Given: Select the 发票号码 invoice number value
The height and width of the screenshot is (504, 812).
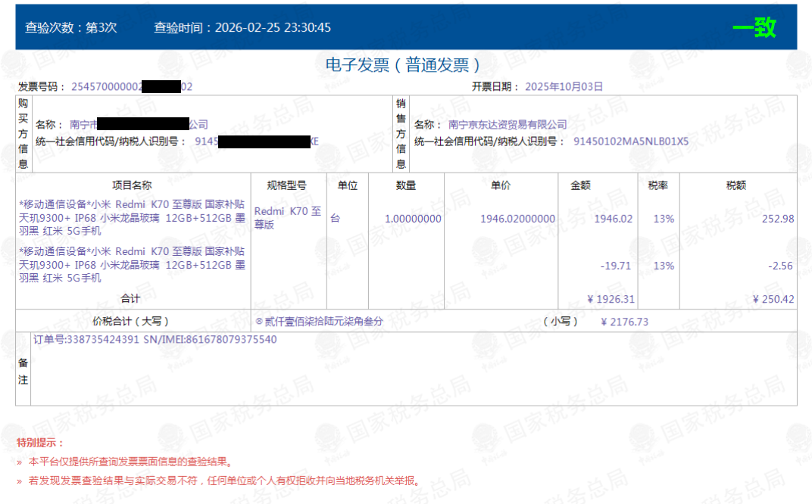Looking at the screenshot, I should [132, 87].
